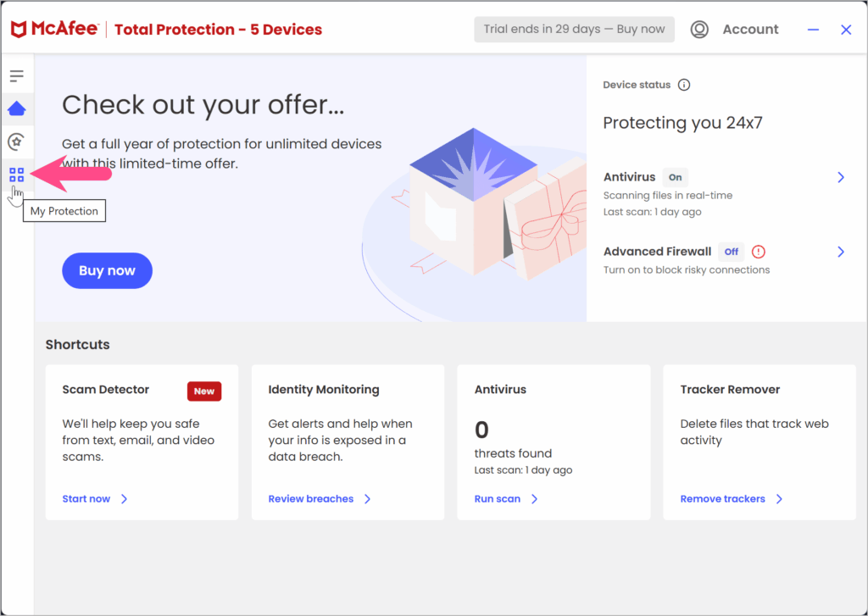This screenshot has width=868, height=616.
Task: Click the Account profile avatar icon
Action: pos(698,29)
